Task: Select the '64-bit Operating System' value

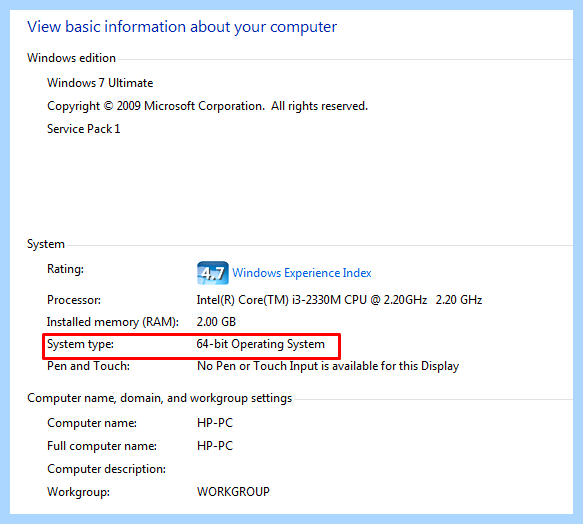Action: [x=260, y=344]
